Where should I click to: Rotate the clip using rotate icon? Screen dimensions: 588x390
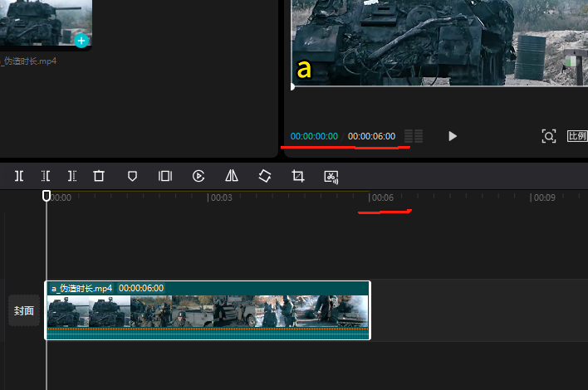click(x=265, y=176)
